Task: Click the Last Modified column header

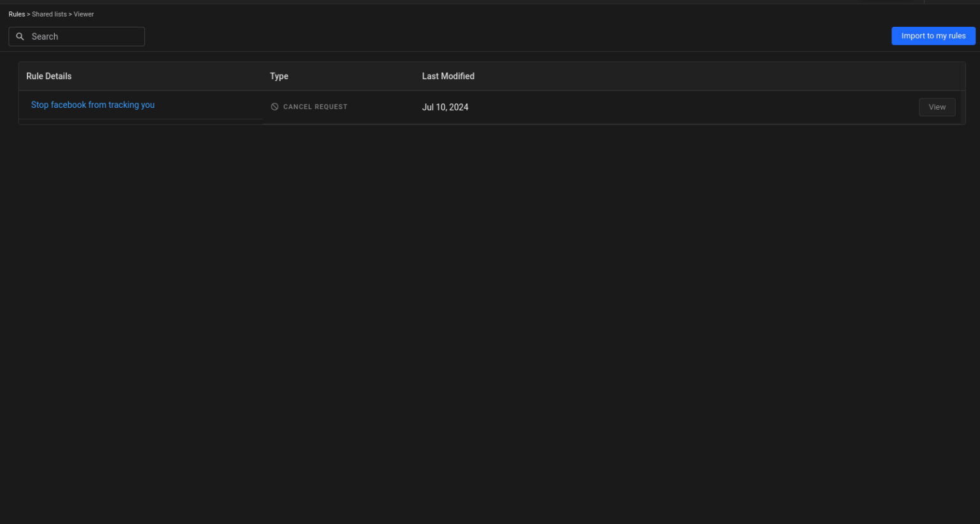Action: point(448,76)
